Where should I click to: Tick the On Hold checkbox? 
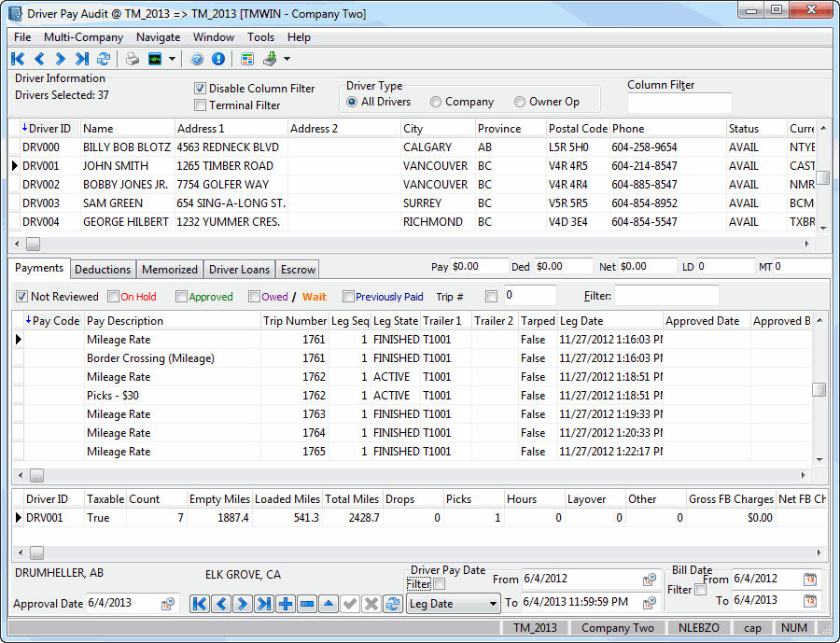coord(114,297)
